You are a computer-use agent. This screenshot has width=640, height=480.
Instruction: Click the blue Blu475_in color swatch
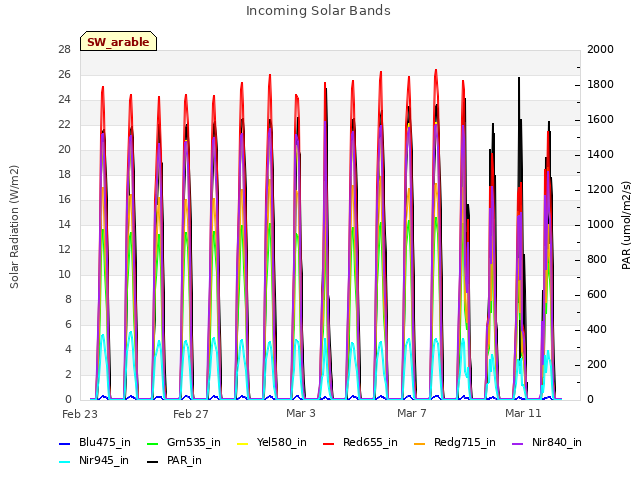pyautogui.click(x=65, y=444)
